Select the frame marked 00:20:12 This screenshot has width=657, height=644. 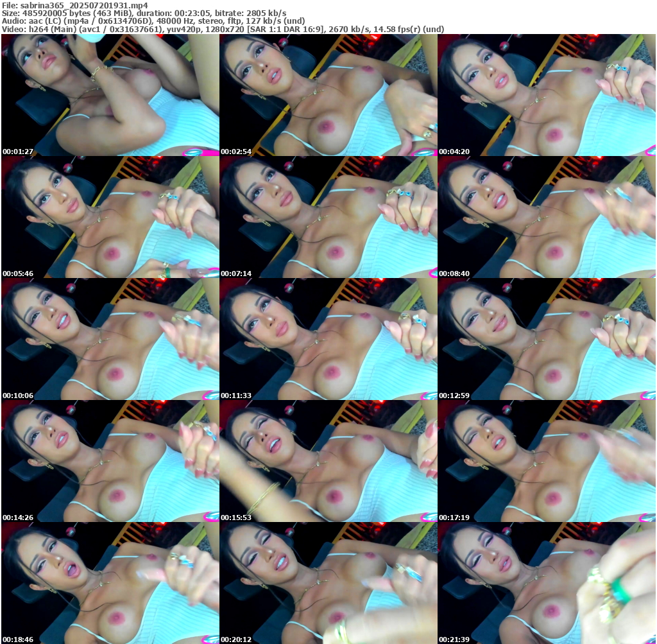(328, 583)
